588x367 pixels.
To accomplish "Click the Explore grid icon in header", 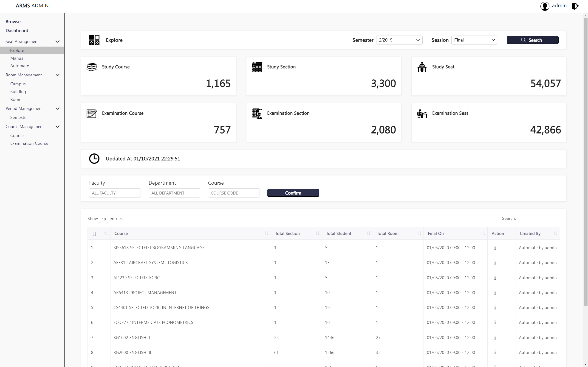I will (94, 40).
